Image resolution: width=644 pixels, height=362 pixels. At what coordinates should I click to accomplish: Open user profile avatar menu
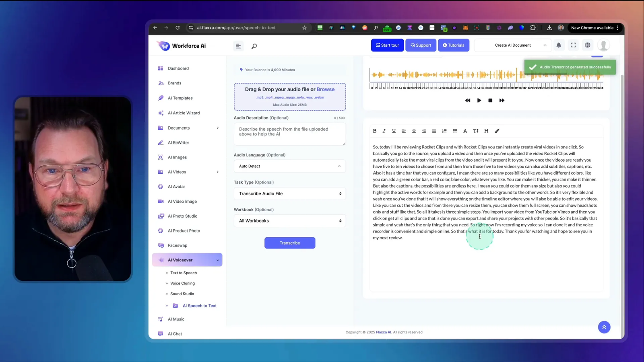603,45
